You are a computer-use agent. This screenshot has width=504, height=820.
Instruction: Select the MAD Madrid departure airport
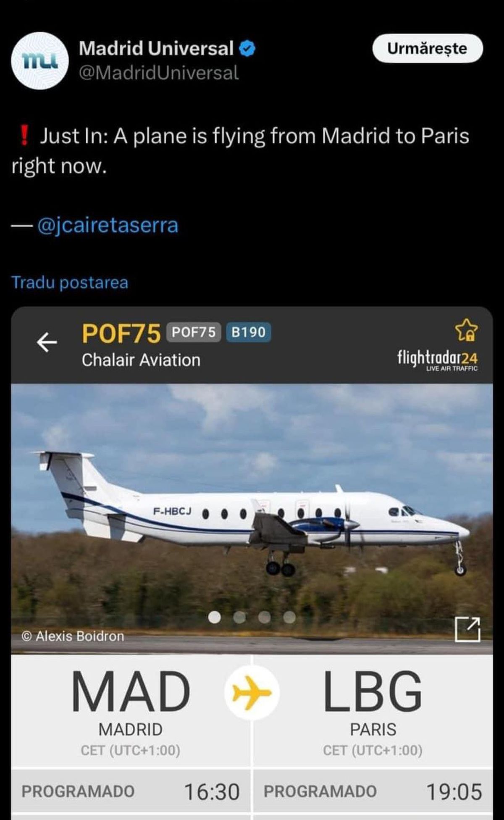pyautogui.click(x=131, y=711)
